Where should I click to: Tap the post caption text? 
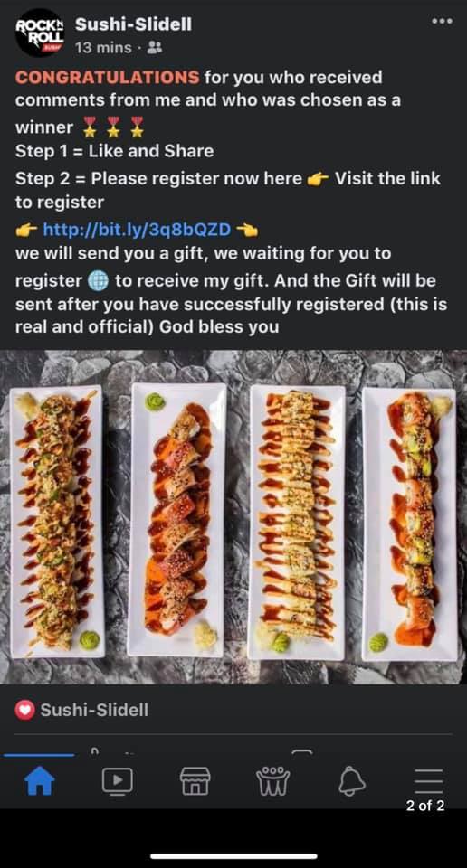[231, 202]
